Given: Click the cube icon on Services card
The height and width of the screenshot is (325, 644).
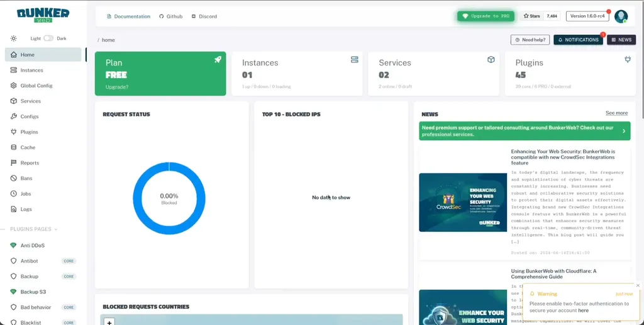Looking at the screenshot, I should [491, 60].
